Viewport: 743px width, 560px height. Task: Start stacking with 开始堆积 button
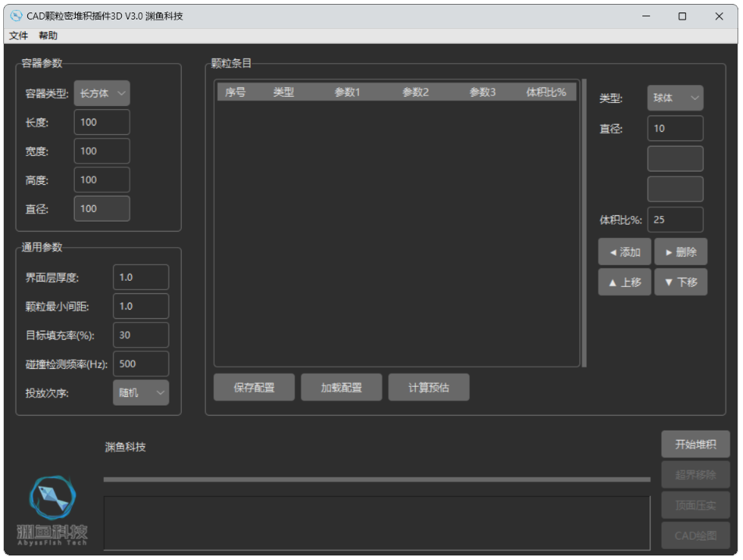click(695, 444)
